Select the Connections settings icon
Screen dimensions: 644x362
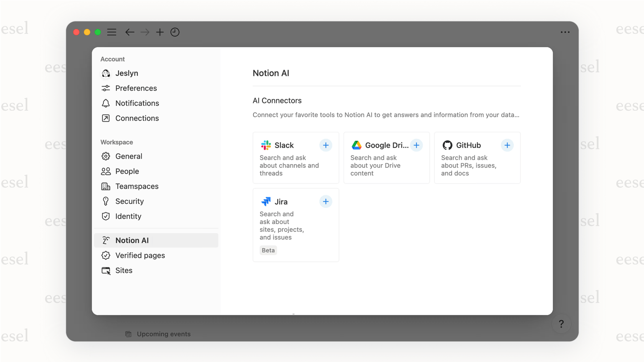click(x=106, y=118)
